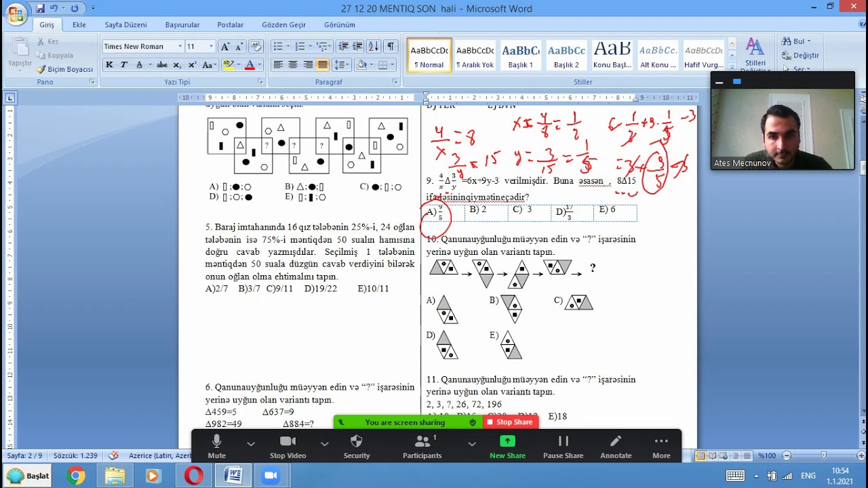Toggle strikethrough formatting

coord(162,65)
